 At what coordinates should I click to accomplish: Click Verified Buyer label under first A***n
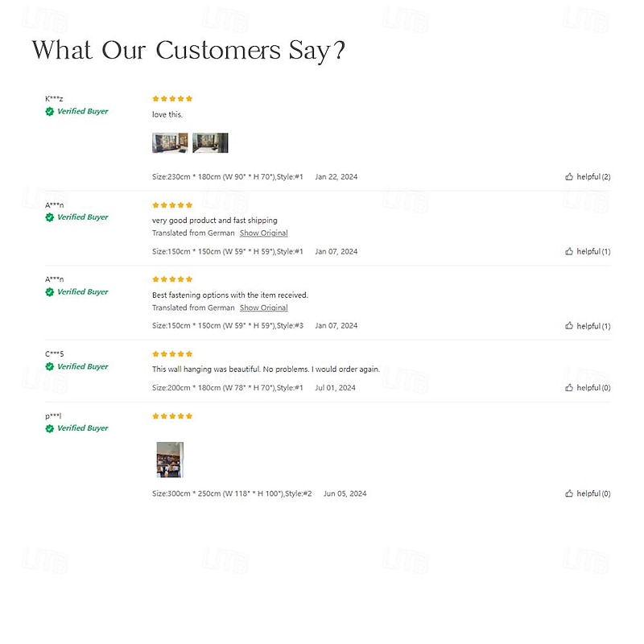pos(82,217)
